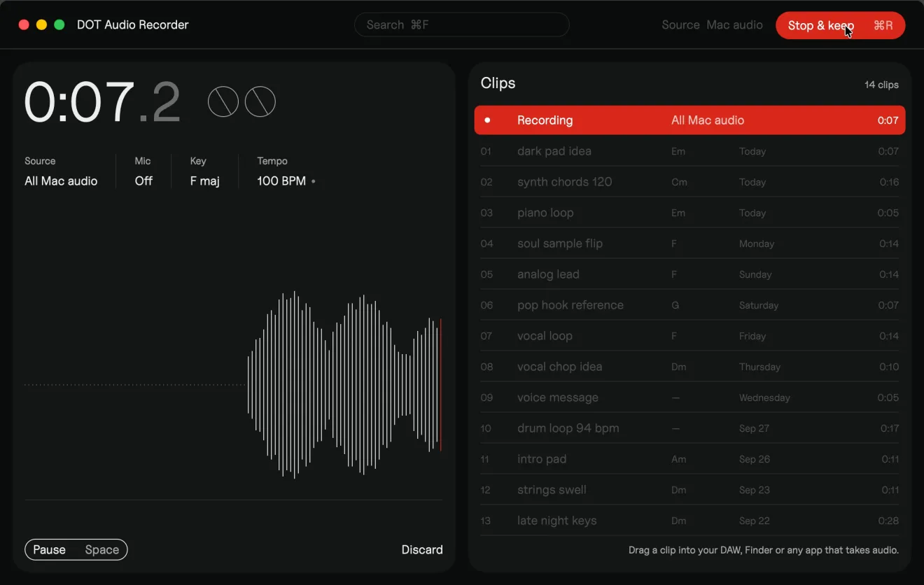Discard the current recording

click(422, 550)
